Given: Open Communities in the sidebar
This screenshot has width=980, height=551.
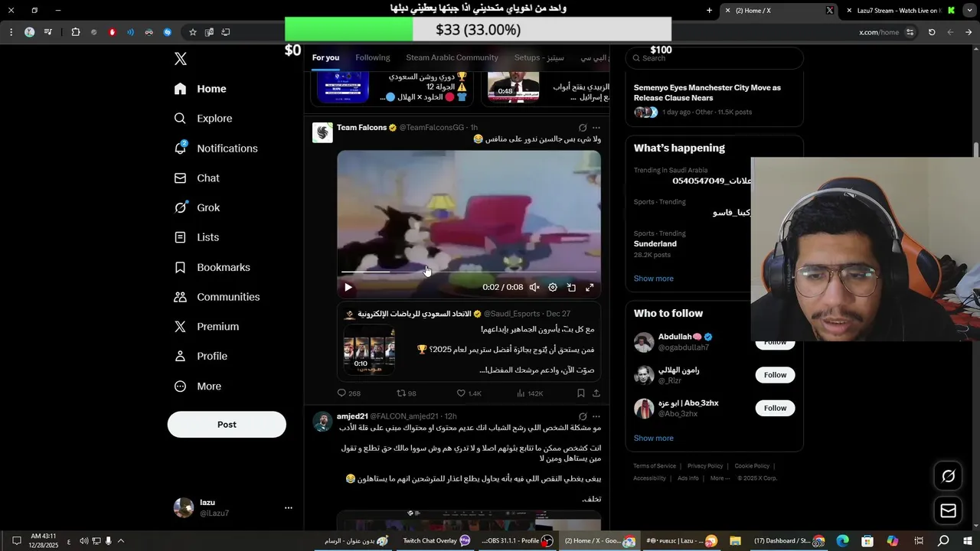Looking at the screenshot, I should click(217, 297).
